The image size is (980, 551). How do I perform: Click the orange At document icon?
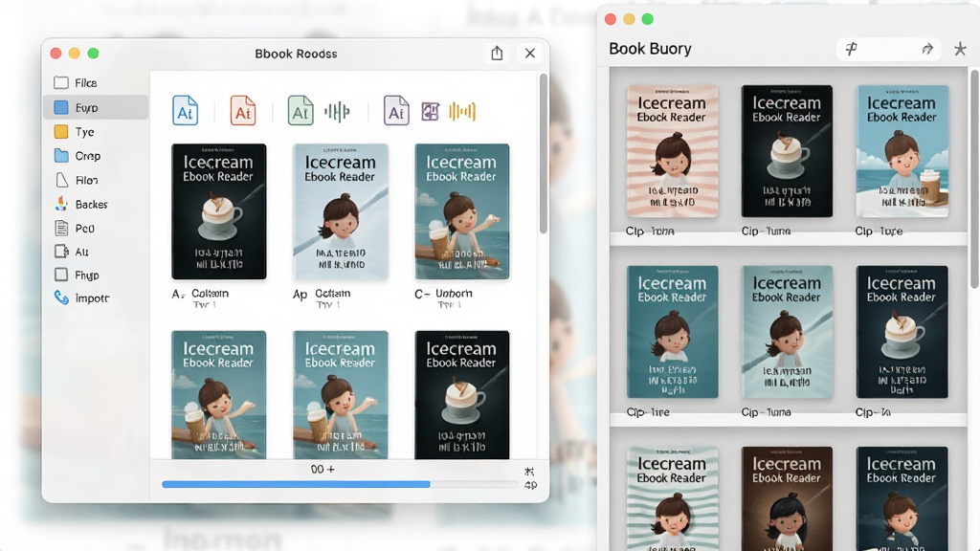click(243, 111)
